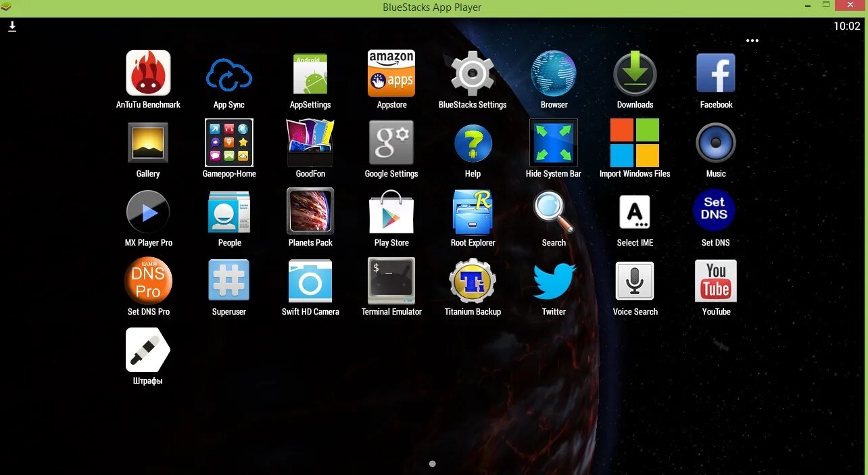Open the Downloads app
This screenshot has height=475, width=868.
[x=635, y=73]
